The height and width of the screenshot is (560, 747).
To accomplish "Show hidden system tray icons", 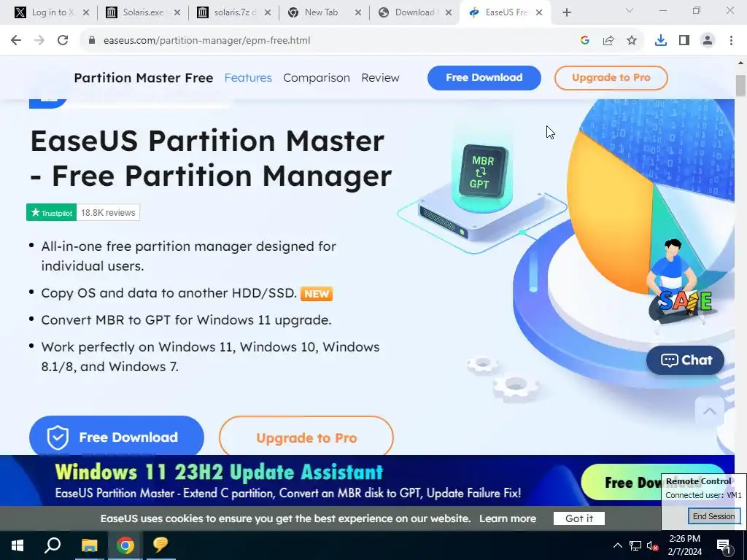I will [x=617, y=545].
